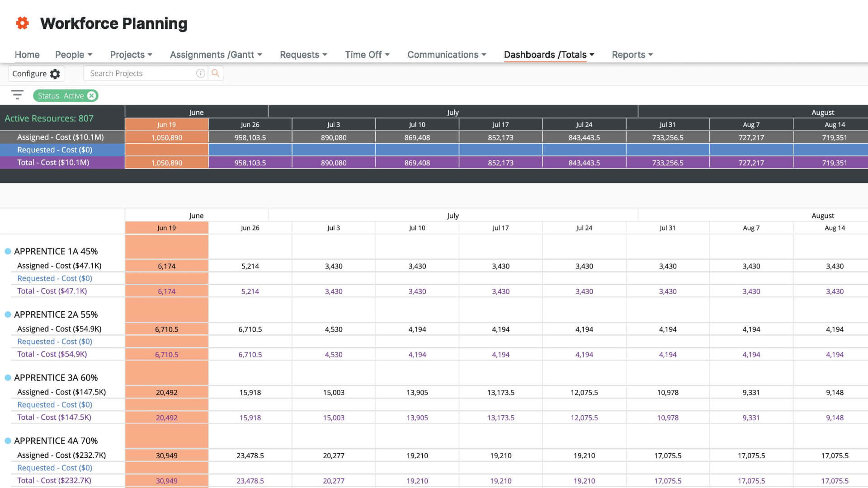The height and width of the screenshot is (488, 868).
Task: Click the info icon in search bar
Action: coord(201,73)
